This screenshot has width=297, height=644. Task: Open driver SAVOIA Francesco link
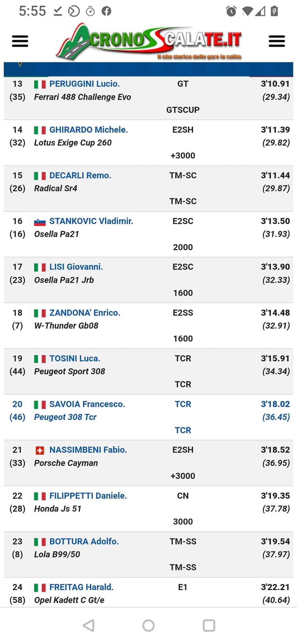point(87,404)
